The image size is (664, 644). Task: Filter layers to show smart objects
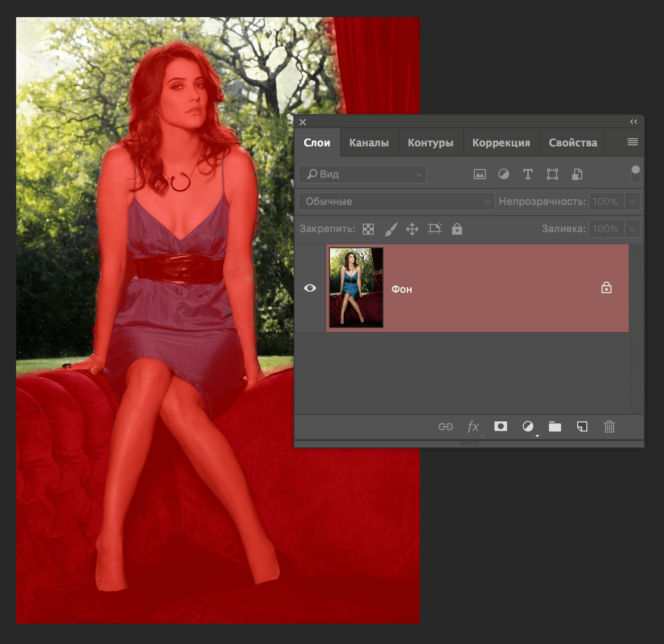pyautogui.click(x=577, y=174)
